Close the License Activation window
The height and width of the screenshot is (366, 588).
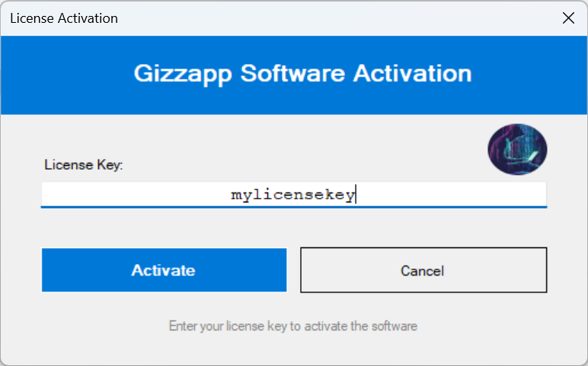point(568,18)
